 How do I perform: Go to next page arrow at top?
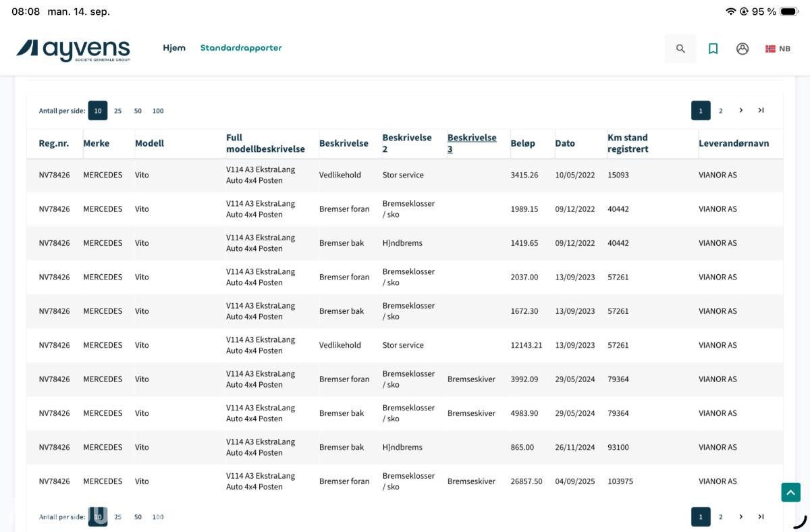coord(740,111)
